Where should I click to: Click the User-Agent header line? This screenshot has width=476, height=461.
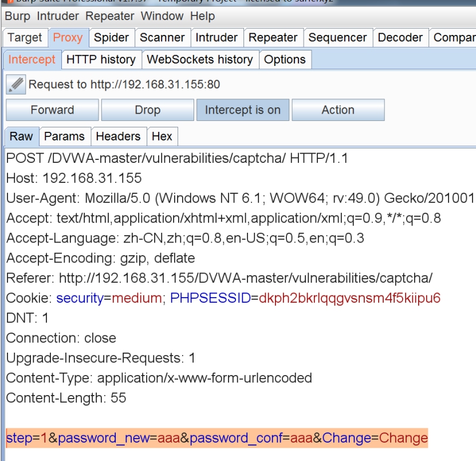coord(240,198)
